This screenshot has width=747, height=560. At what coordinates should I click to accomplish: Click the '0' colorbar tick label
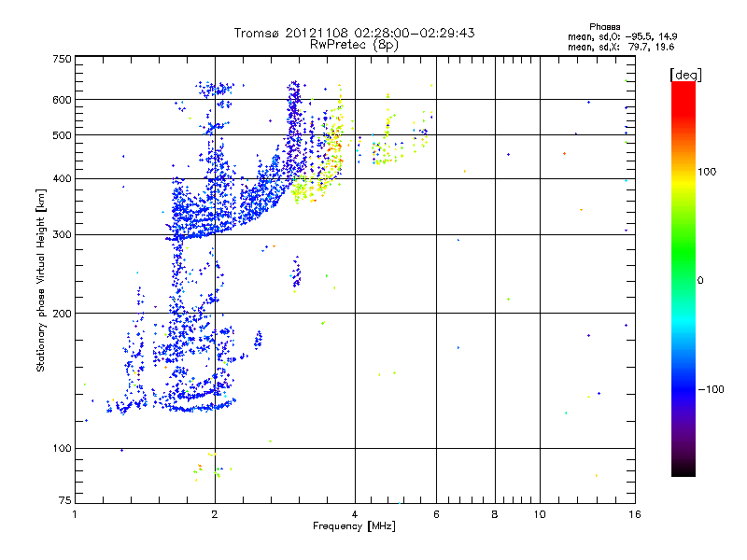(x=700, y=281)
